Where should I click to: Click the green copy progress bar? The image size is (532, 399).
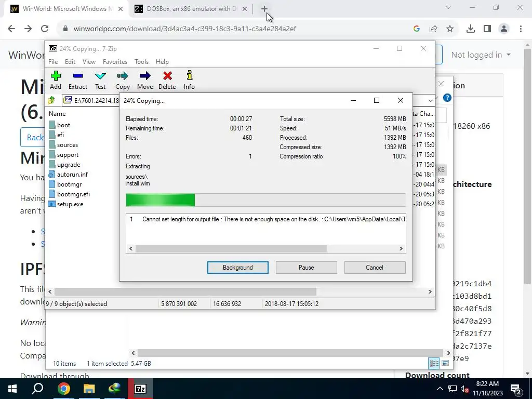(160, 200)
